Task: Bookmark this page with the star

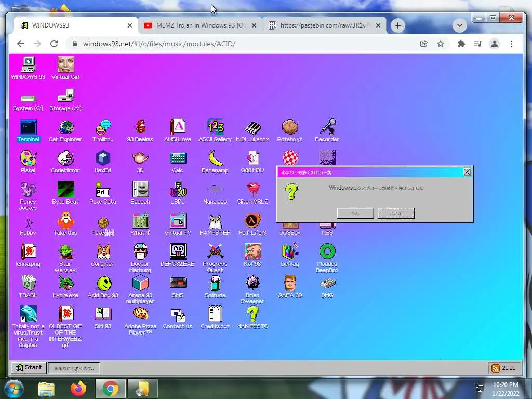Action: [x=441, y=44]
